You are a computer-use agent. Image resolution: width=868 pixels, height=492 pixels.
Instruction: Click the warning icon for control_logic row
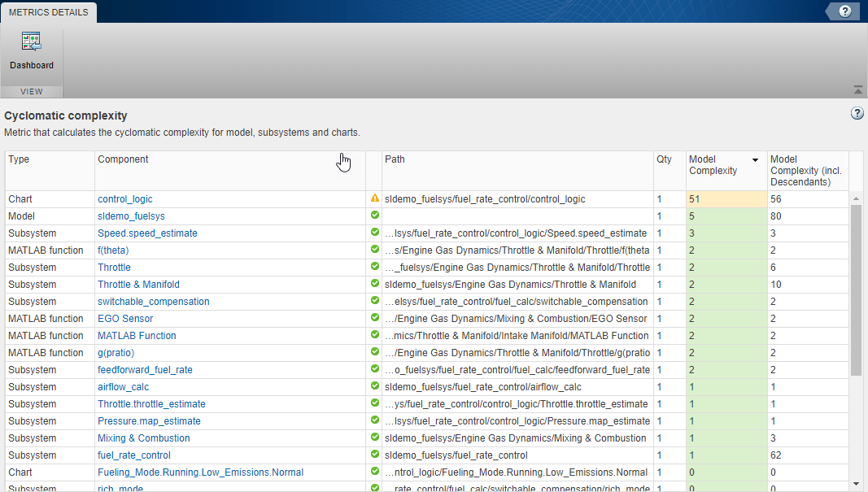375,198
